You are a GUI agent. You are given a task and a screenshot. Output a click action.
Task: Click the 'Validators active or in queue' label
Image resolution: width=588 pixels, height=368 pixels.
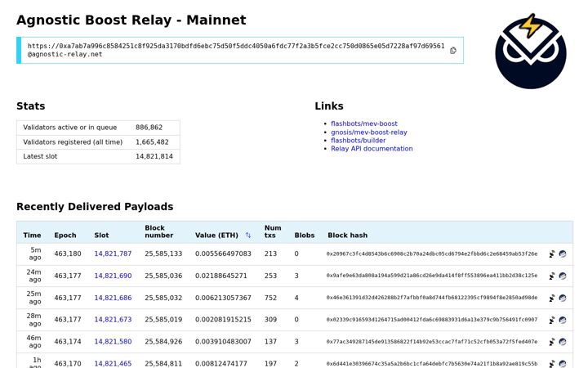[69, 128]
